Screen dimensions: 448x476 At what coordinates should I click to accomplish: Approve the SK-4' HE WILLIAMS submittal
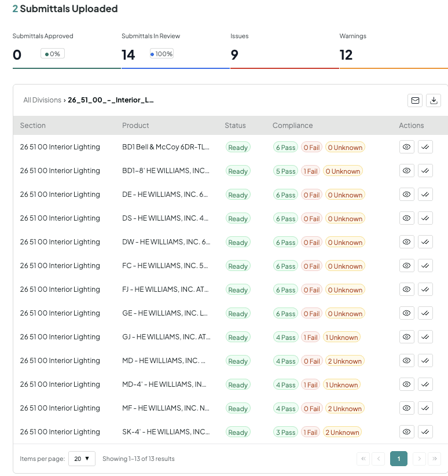point(425,431)
